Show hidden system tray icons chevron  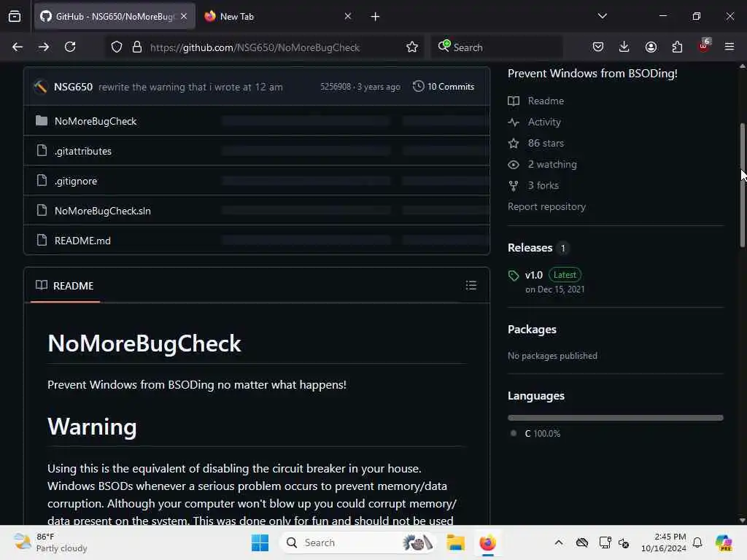559,542
